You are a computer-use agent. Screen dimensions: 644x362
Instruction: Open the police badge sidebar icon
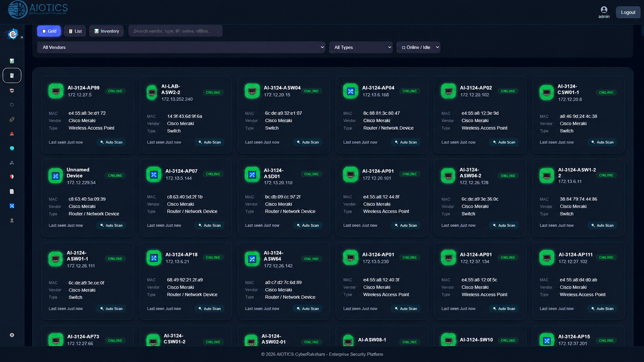pyautogui.click(x=12, y=90)
